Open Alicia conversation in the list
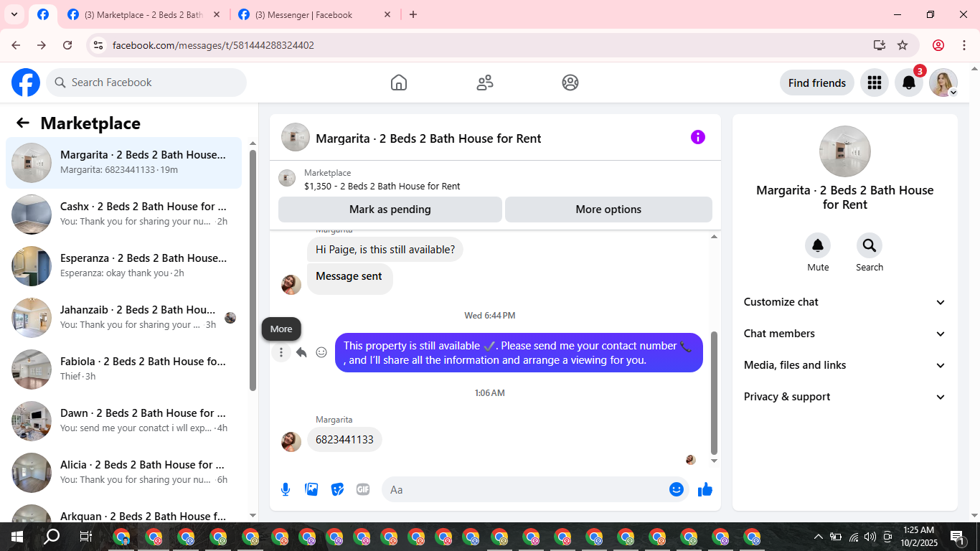 click(x=124, y=473)
